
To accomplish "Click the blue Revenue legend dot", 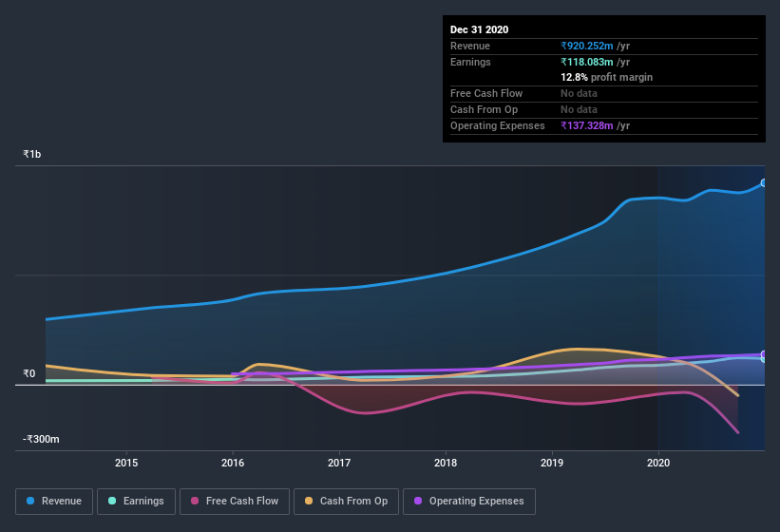I will (x=31, y=501).
